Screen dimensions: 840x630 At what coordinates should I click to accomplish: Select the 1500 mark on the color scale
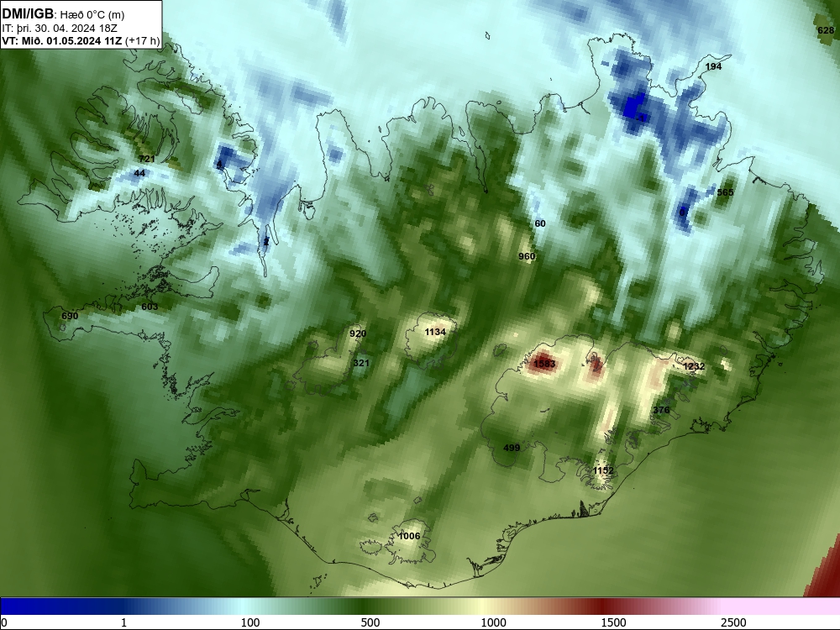coord(613,622)
